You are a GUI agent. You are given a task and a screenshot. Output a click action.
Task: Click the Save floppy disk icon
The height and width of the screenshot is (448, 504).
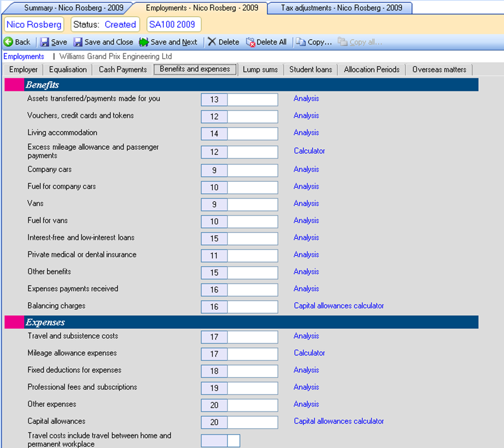coord(45,42)
